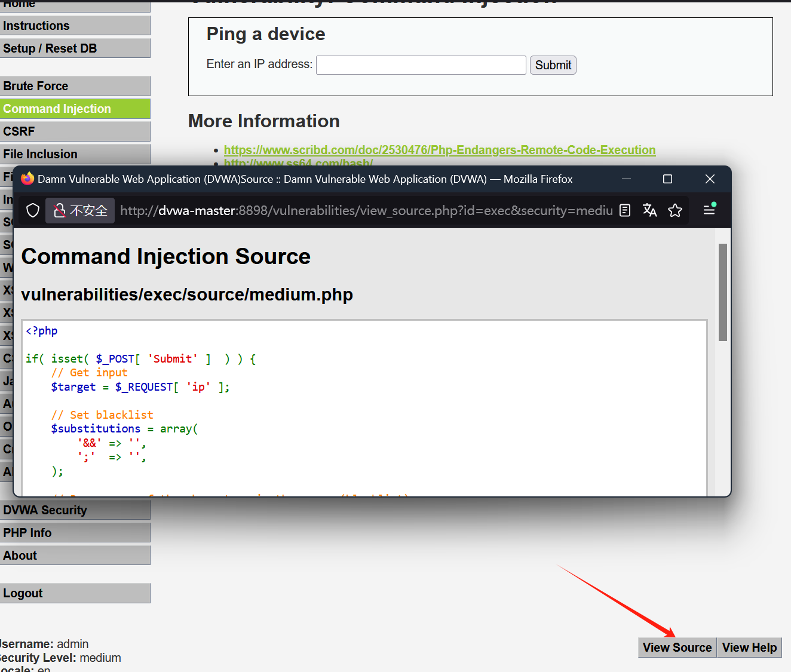Click the 'if( isset( $_POST' code line
Image resolution: width=791 pixels, height=672 pixels.
point(141,359)
